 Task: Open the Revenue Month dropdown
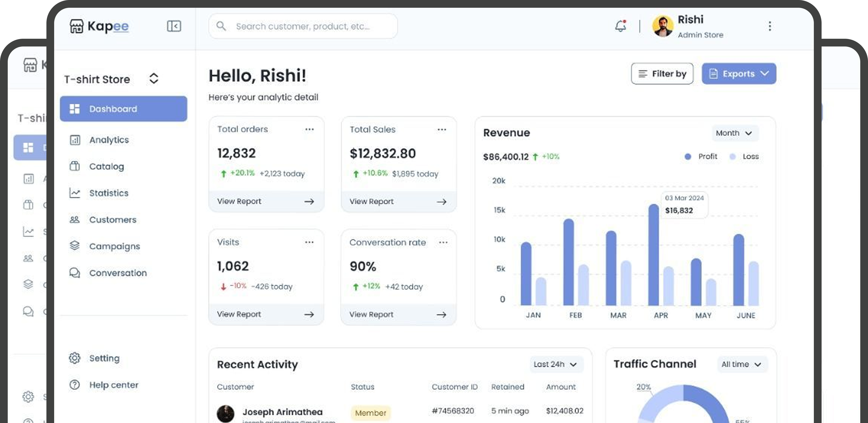pos(735,133)
